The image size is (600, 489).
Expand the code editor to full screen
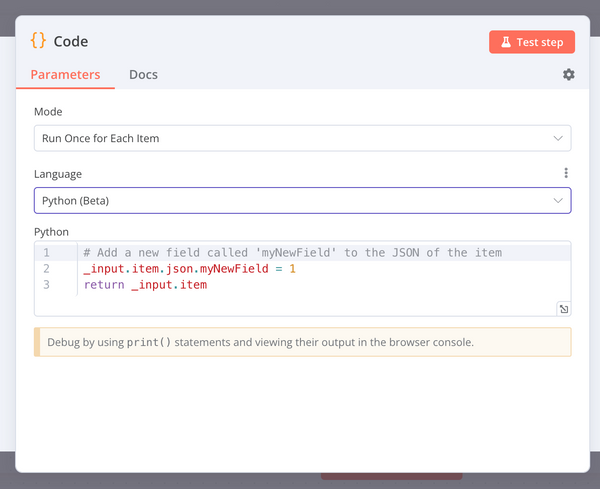(x=564, y=309)
